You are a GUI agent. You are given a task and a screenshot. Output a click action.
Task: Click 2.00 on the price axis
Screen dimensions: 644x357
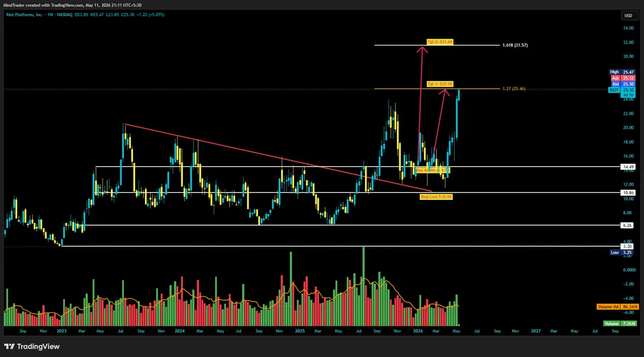click(628, 256)
